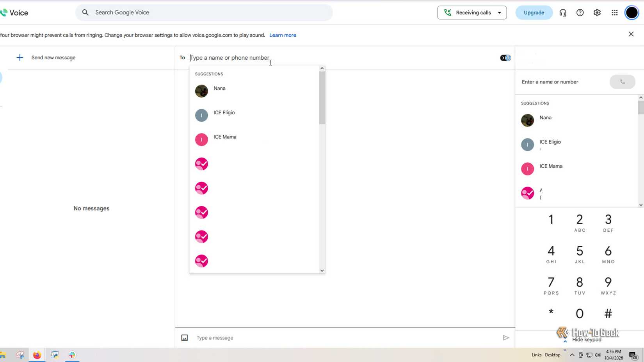The height and width of the screenshot is (362, 644).
Task: Click the plus icon for new message
Action: 20,58
